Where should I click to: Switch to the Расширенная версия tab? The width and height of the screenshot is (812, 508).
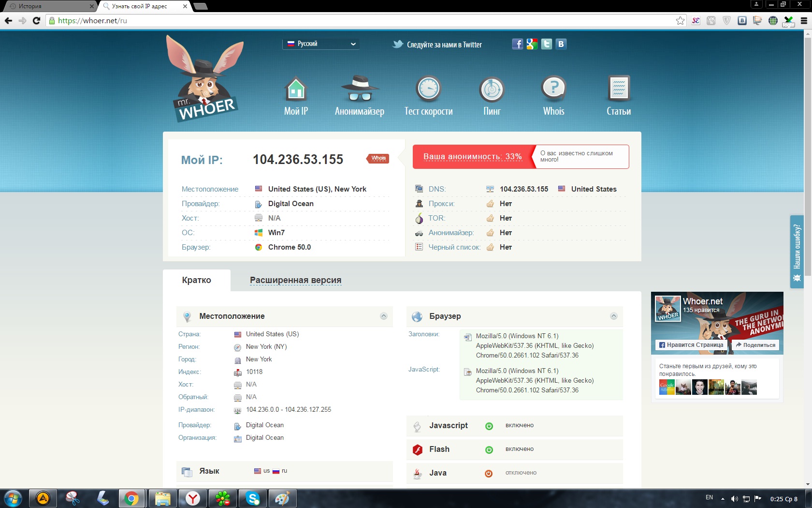point(295,280)
